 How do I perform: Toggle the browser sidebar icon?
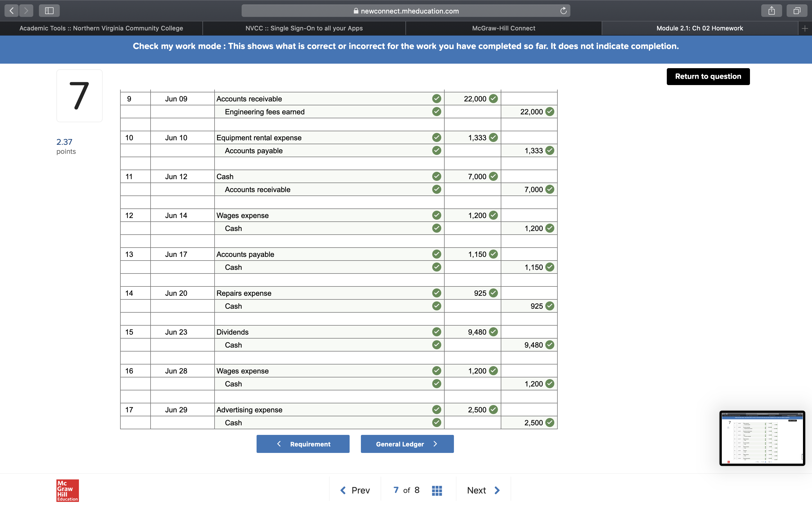(x=49, y=11)
